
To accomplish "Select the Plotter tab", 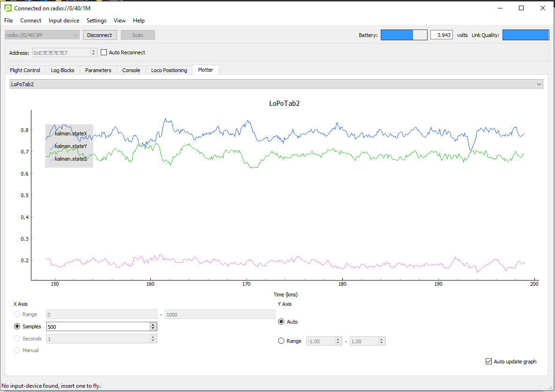I will pos(206,70).
